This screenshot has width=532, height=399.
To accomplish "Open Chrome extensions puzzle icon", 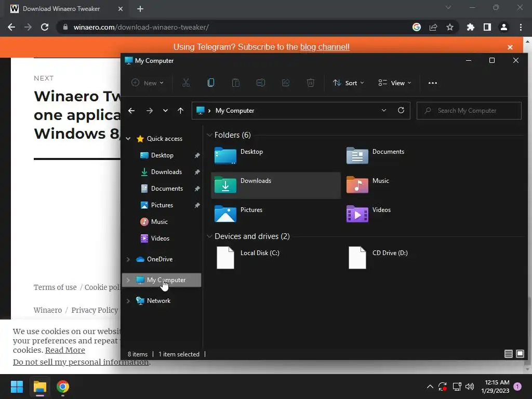I will point(471,27).
